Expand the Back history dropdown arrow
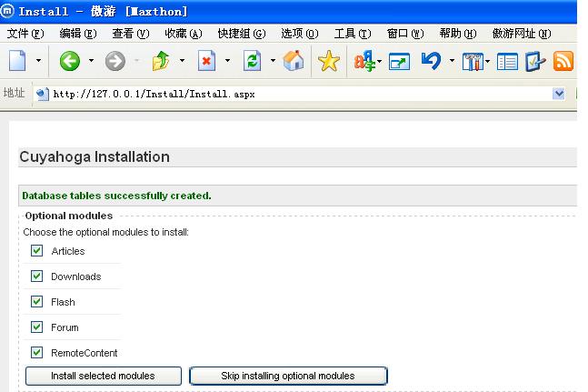 pos(91,60)
